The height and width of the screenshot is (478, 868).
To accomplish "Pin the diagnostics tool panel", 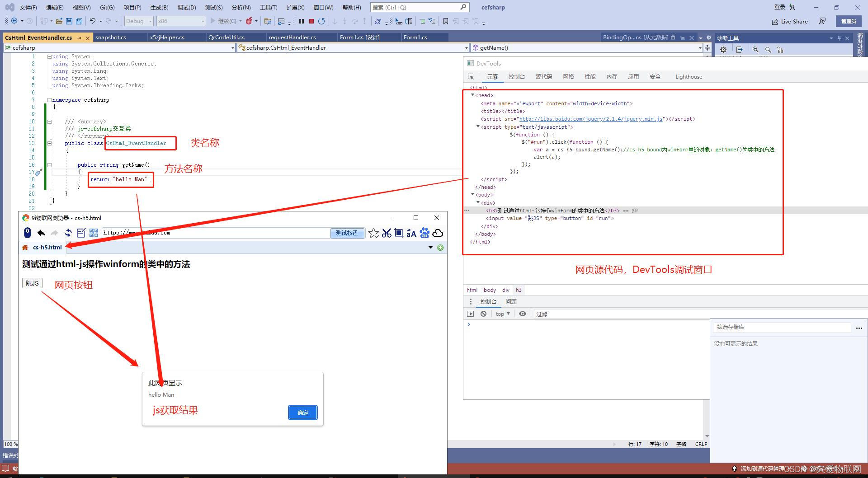I will coord(840,37).
